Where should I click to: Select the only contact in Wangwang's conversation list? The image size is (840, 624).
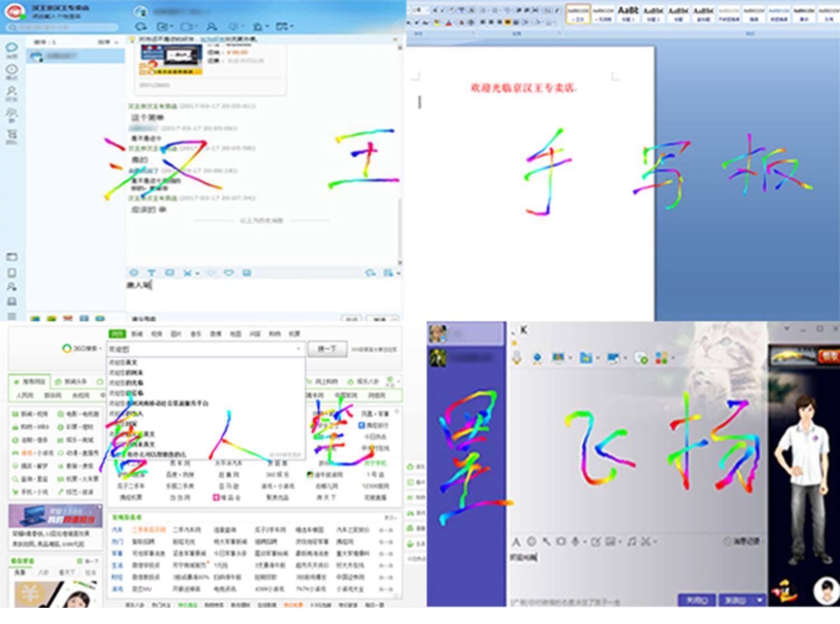75,56
